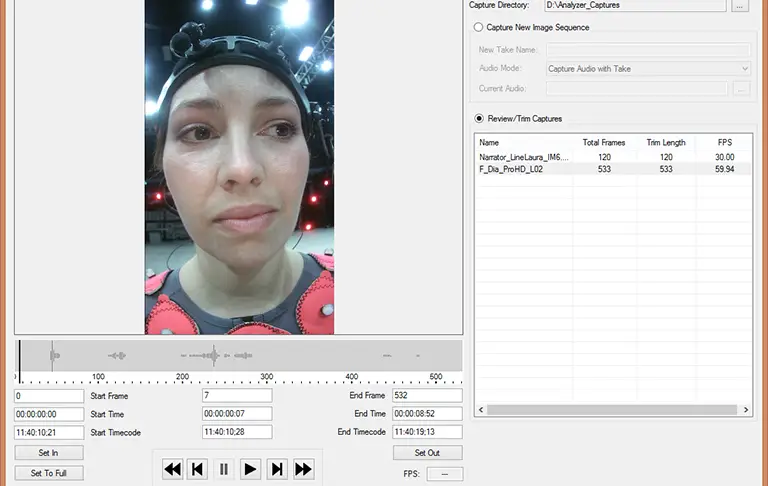Click the fast forward button
Viewport: 768px width, 486px height.
[x=303, y=468]
